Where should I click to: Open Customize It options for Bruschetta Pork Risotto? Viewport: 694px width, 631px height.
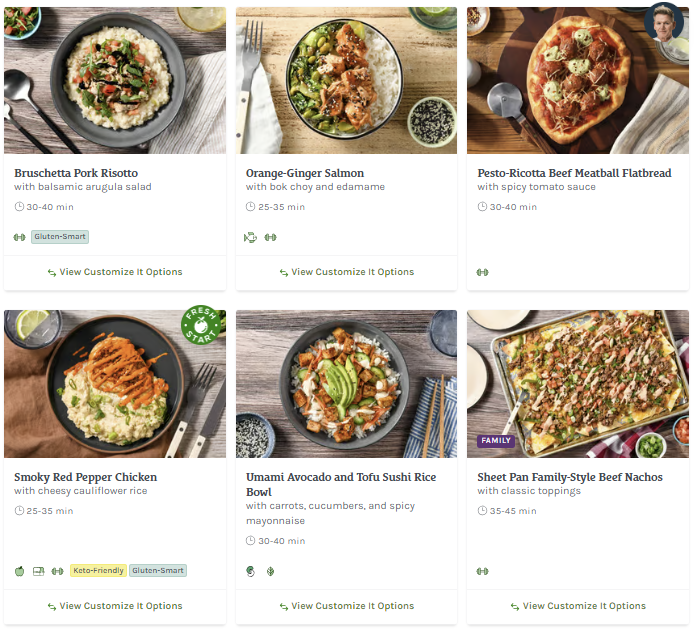(x=114, y=272)
